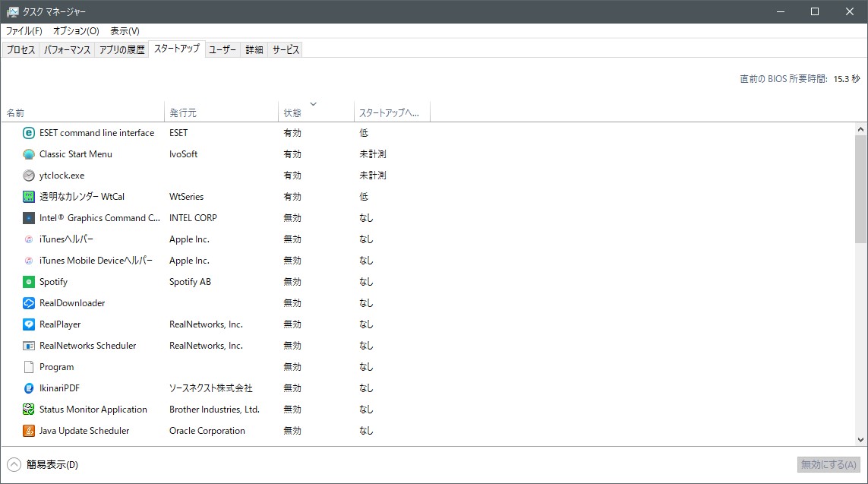Close the Task Manager window
The height and width of the screenshot is (484, 868).
coord(850,11)
